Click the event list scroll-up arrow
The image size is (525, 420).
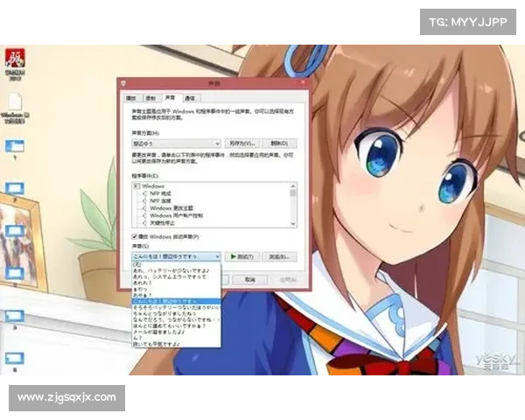pyautogui.click(x=293, y=185)
